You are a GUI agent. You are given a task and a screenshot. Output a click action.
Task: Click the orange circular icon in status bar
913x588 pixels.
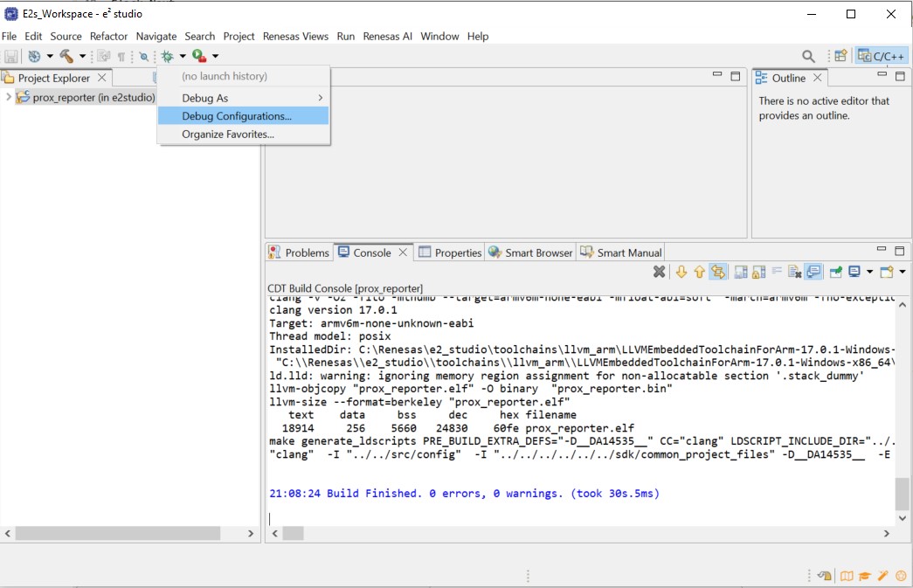pos(901,576)
